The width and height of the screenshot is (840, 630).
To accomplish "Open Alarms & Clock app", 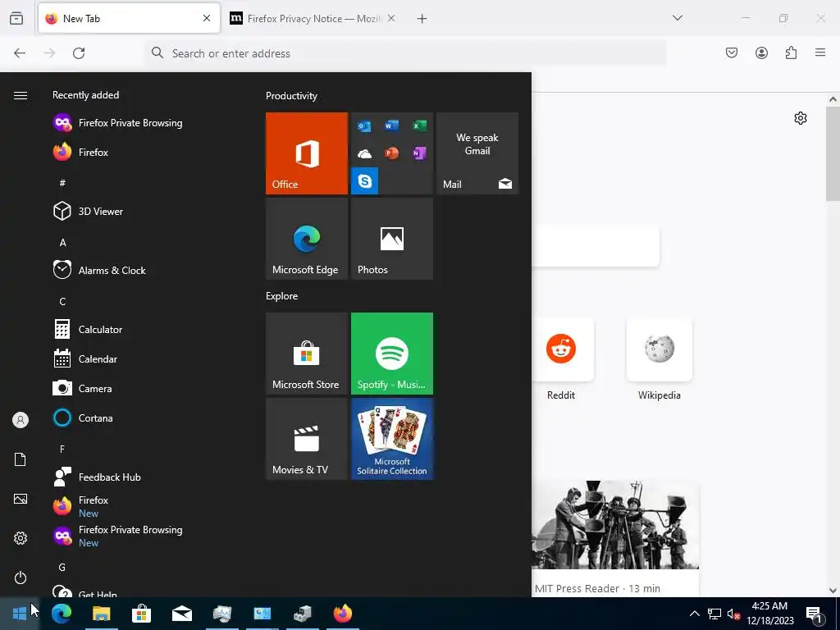I will (99, 271).
